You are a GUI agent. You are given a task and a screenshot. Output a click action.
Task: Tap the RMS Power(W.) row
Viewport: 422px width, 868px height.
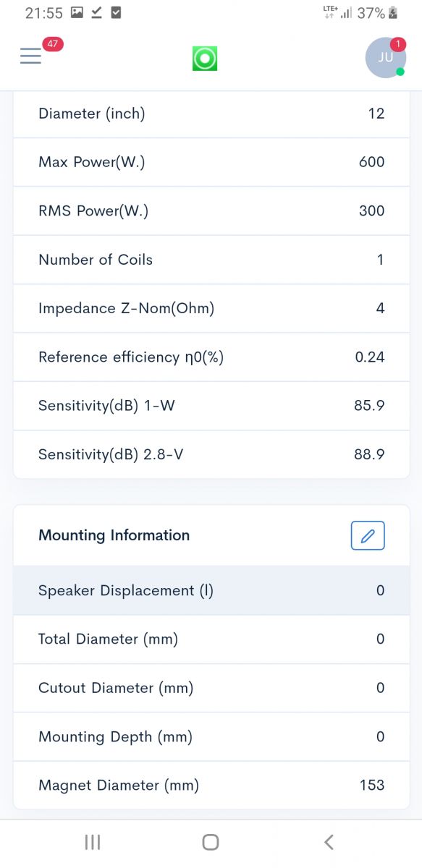pyautogui.click(x=211, y=210)
